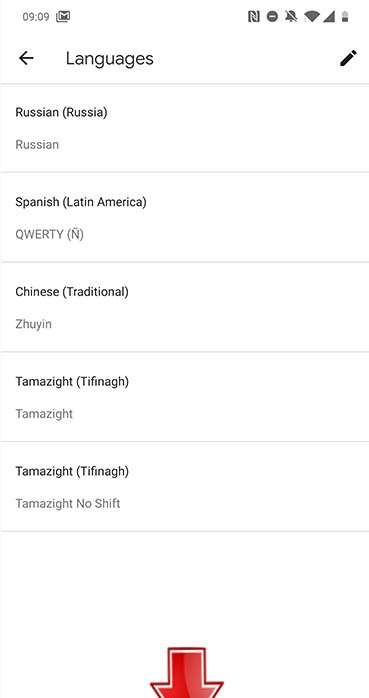This screenshot has height=698, width=369.
Task: Tap the pencil edit icon
Action: 348,58
